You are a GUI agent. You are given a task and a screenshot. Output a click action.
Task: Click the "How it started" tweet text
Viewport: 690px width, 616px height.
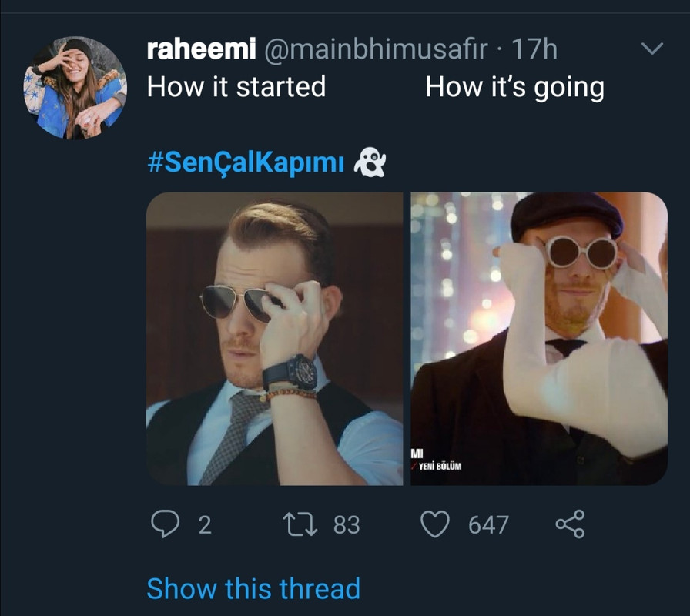tap(236, 86)
